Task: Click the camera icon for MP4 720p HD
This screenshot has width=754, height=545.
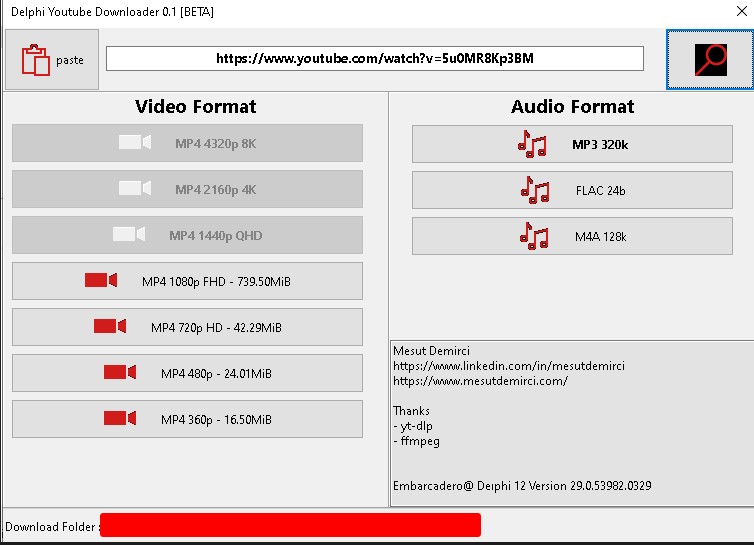Action: pos(110,327)
